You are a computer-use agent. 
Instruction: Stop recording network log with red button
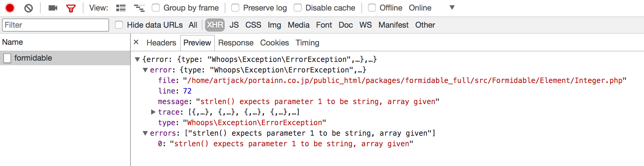click(x=10, y=8)
